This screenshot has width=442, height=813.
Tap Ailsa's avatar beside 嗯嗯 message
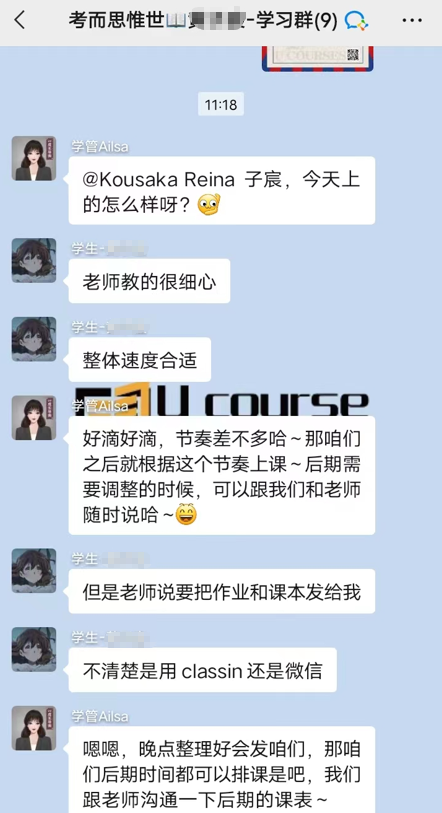pyautogui.click(x=34, y=728)
